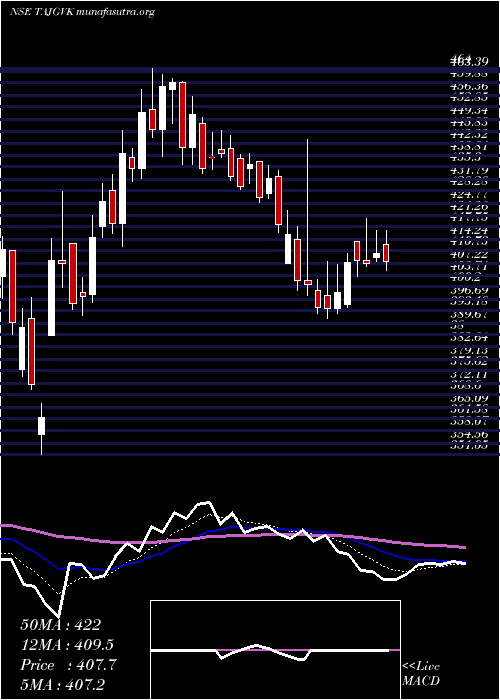Click the 389.67 price axis label
This screenshot has height=700, width=500.
pos(470,315)
